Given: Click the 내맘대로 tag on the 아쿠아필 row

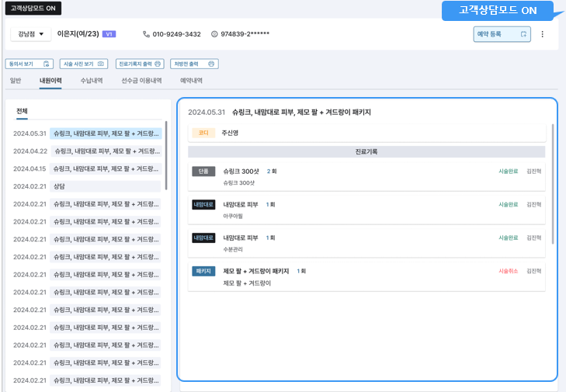Looking at the screenshot, I should 203,205.
